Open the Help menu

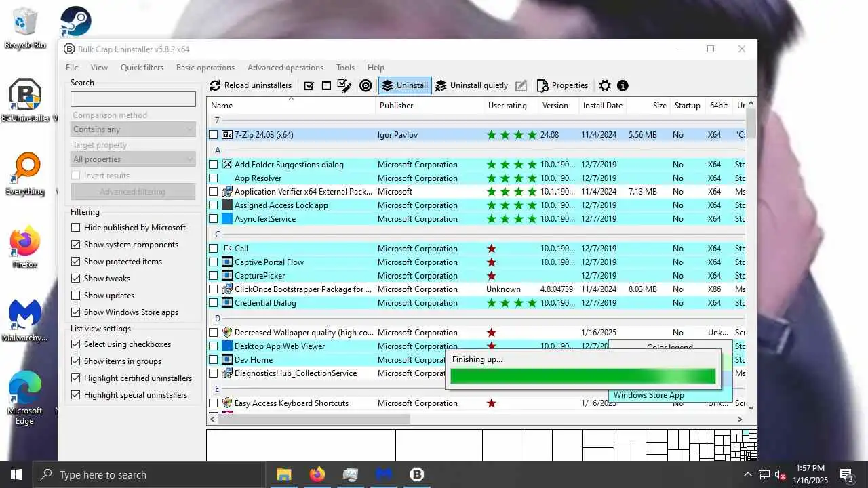[x=376, y=68]
